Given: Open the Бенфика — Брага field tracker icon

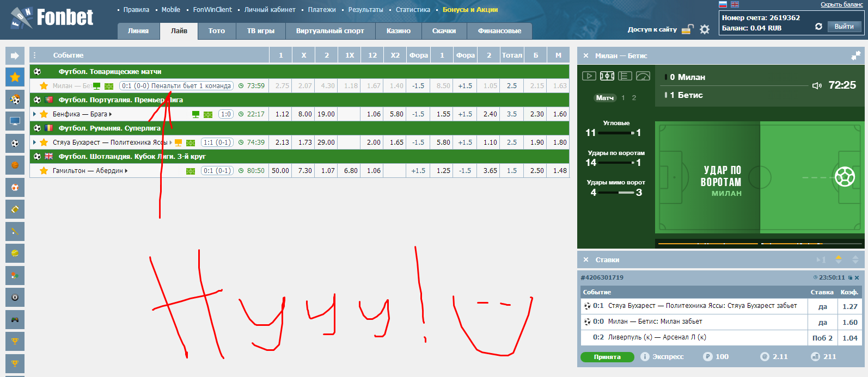Looking at the screenshot, I should pos(208,114).
